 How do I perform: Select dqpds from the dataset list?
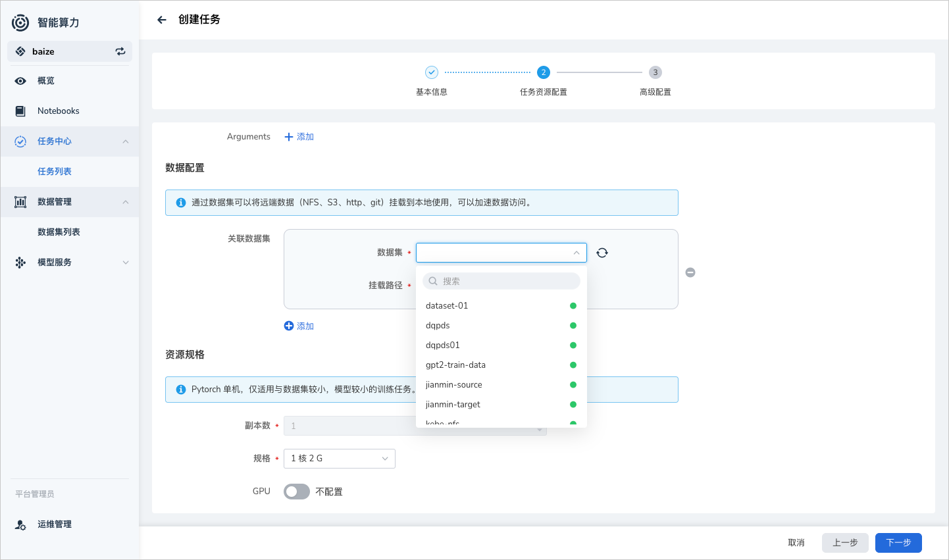pos(501,326)
